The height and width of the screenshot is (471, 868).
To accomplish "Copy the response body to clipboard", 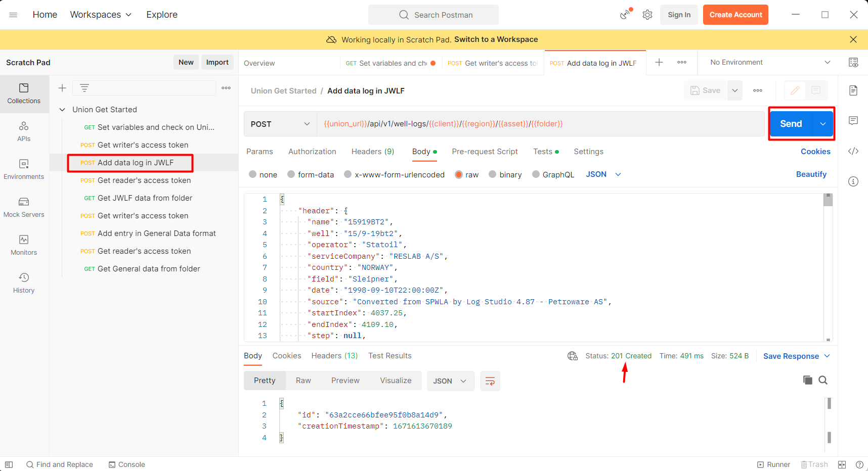I will point(807,380).
